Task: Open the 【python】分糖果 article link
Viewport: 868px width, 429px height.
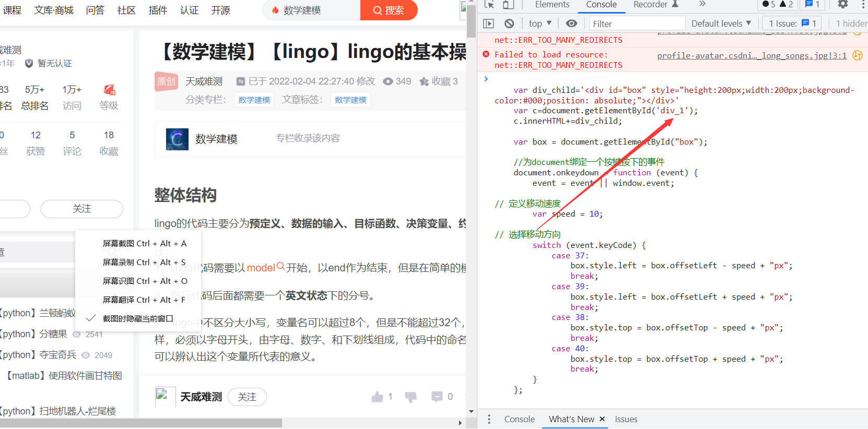Action: (34, 334)
